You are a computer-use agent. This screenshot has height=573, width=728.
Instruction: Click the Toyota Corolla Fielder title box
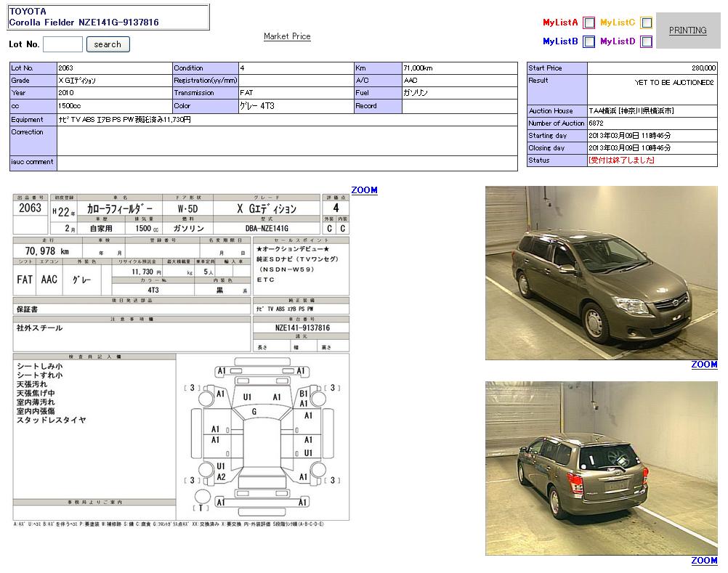click(108, 17)
